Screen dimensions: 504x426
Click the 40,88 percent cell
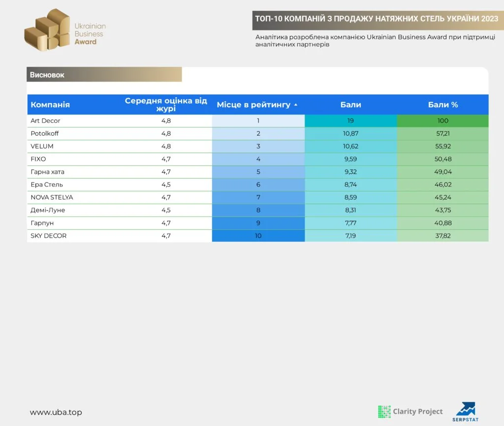tap(443, 223)
